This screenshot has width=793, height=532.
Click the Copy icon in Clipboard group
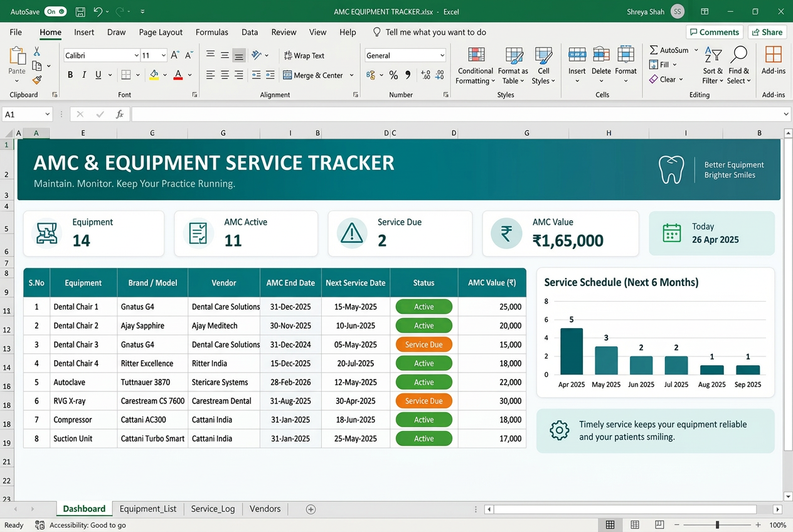pyautogui.click(x=37, y=66)
